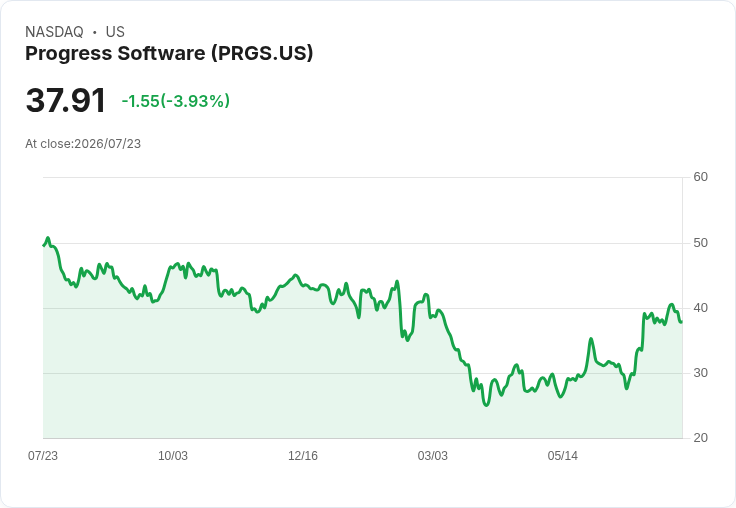
Task: Click the chart's starting peak near 50
Action: pyautogui.click(x=48, y=238)
